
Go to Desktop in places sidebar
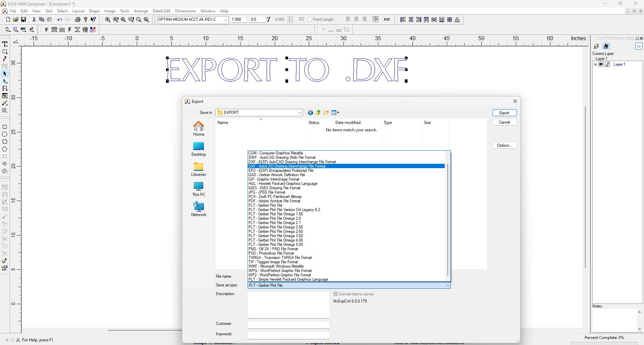coord(199,149)
